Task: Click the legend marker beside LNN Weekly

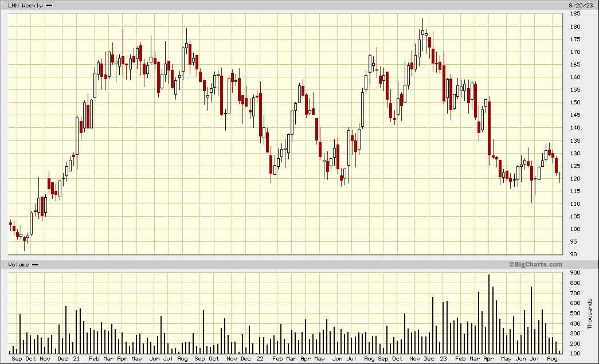Action: [x=49, y=5]
